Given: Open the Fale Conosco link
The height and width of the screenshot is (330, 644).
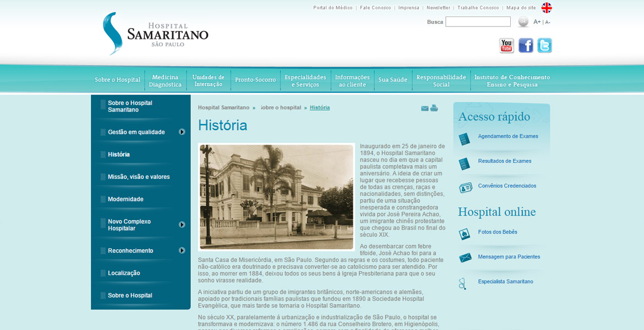Looking at the screenshot, I should click(x=375, y=8).
